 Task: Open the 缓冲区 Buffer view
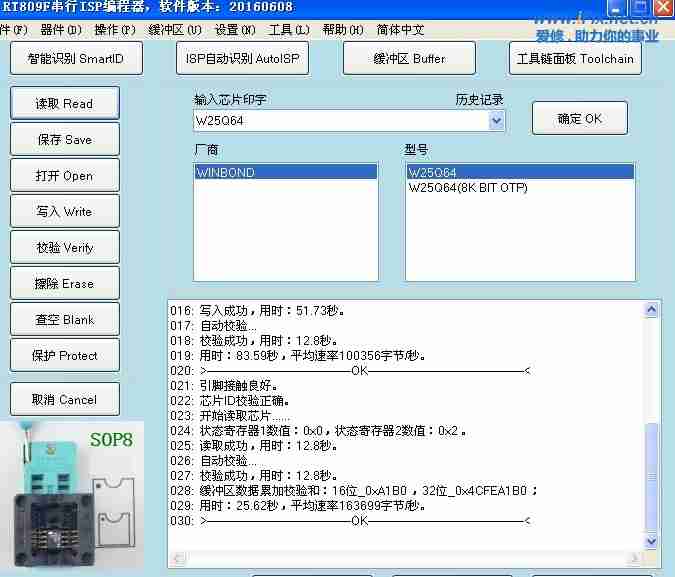(409, 58)
